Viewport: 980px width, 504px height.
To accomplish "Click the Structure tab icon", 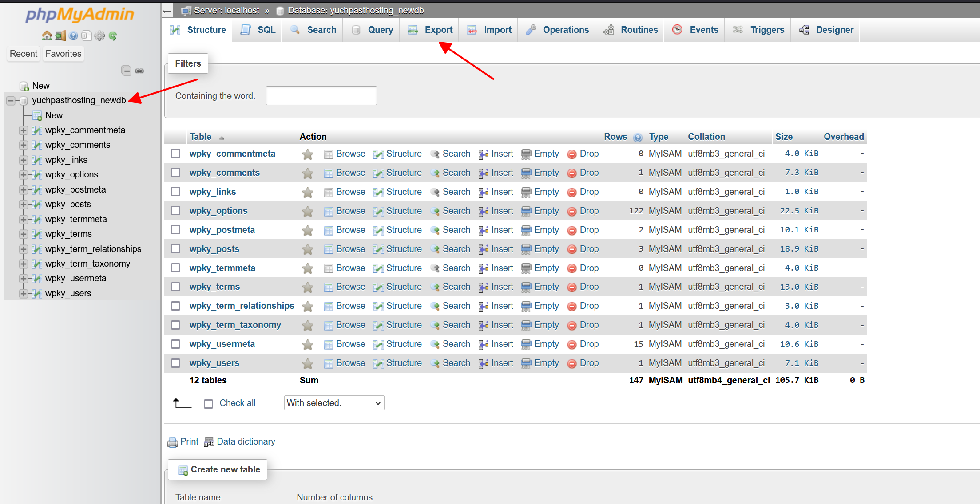I will (x=178, y=30).
